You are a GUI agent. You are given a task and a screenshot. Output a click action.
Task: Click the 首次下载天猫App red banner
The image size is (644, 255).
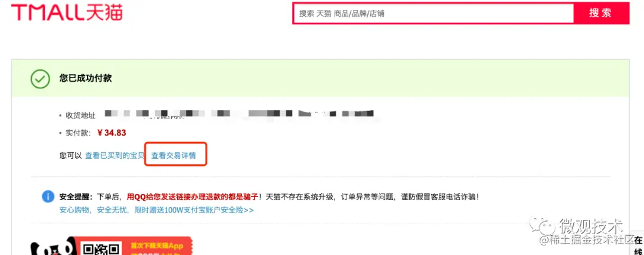(157, 247)
